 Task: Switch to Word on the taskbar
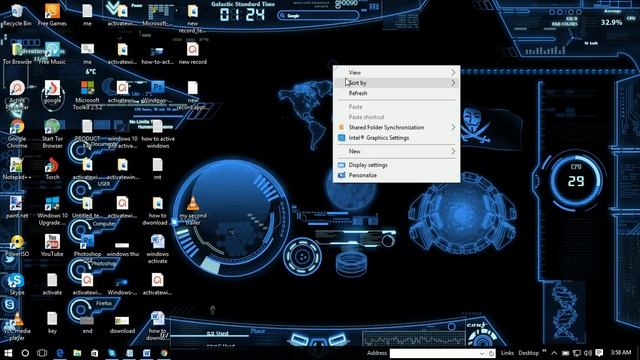[x=147, y=353]
